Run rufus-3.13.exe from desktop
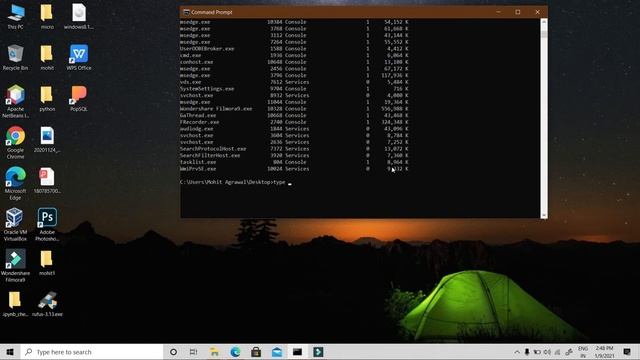 (47, 304)
